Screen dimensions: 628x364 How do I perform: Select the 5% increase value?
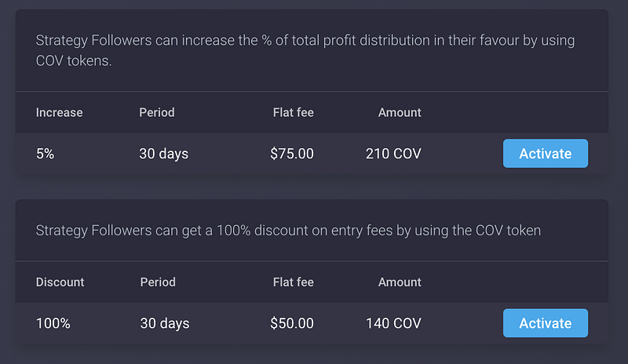coord(46,154)
